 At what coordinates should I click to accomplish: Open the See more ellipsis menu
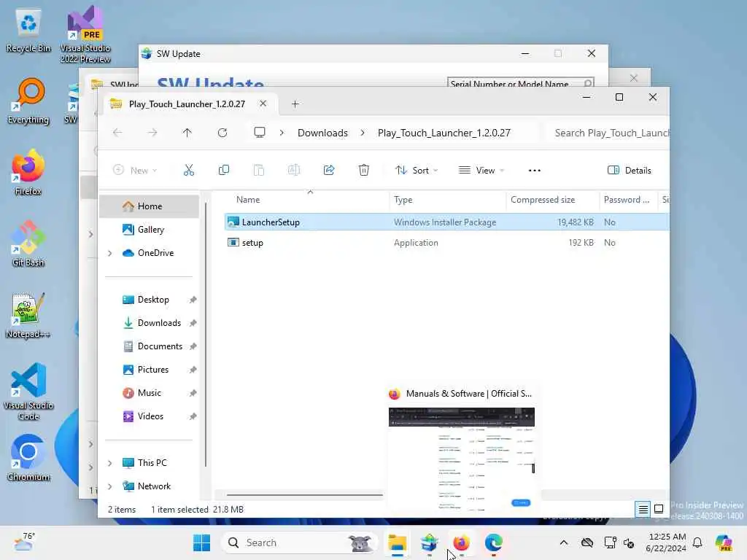[535, 171]
